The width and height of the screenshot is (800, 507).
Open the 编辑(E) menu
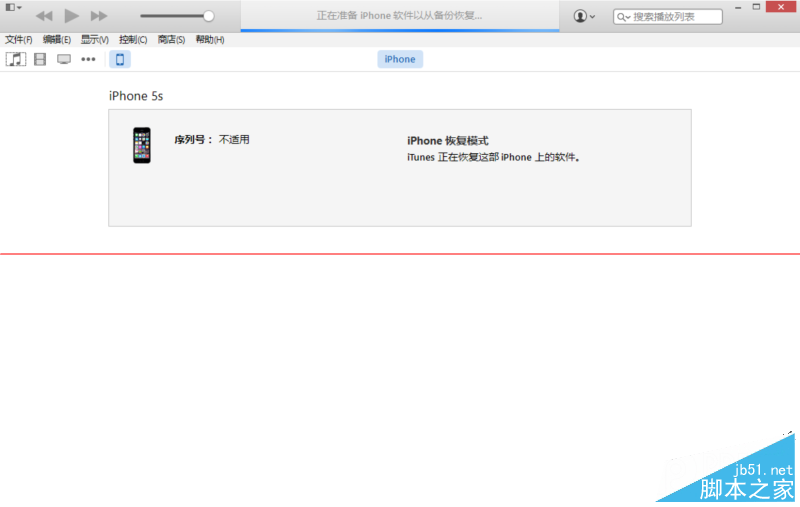click(x=57, y=39)
